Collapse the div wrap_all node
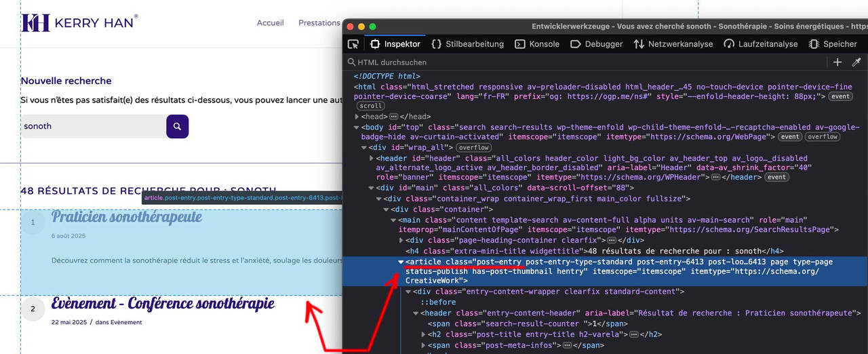The width and height of the screenshot is (868, 354). pyautogui.click(x=364, y=147)
